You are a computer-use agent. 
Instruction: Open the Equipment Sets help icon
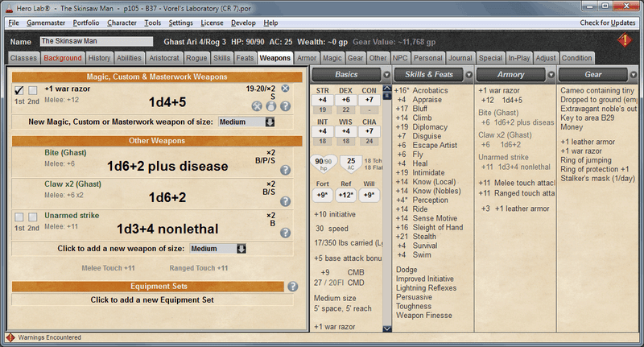coord(292,287)
